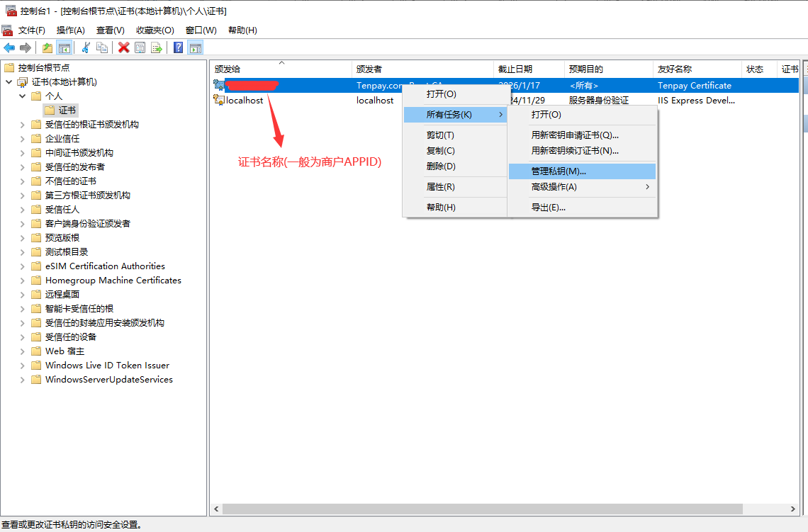Viewport: 808px width, 532px height.
Task: Click the horizontal scrollbar right arrow
Action: 792,509
